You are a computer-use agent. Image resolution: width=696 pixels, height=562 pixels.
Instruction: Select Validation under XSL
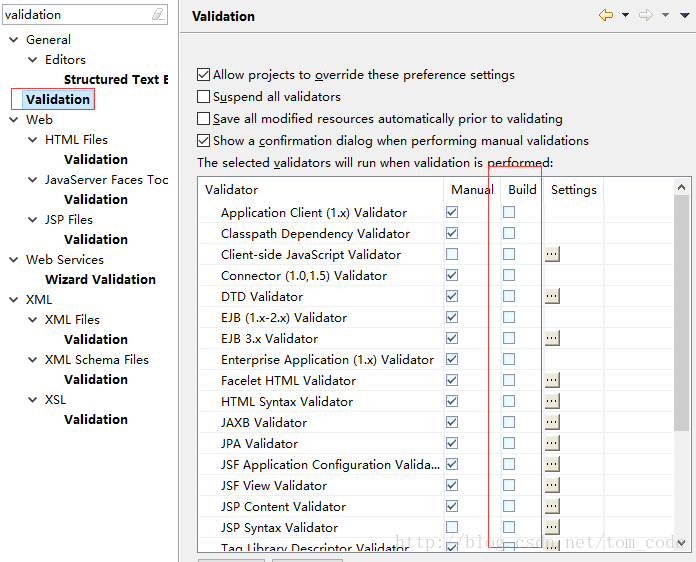coord(96,420)
